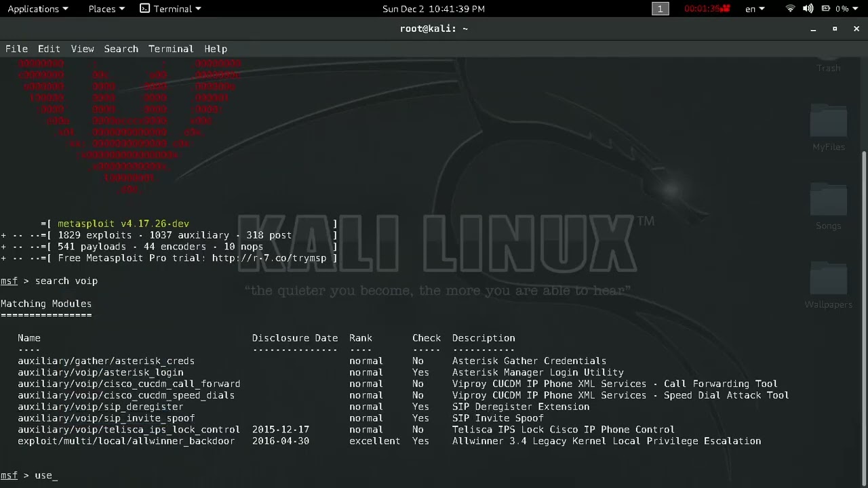Open the en keyboard layout dropdown

pyautogui.click(x=755, y=9)
